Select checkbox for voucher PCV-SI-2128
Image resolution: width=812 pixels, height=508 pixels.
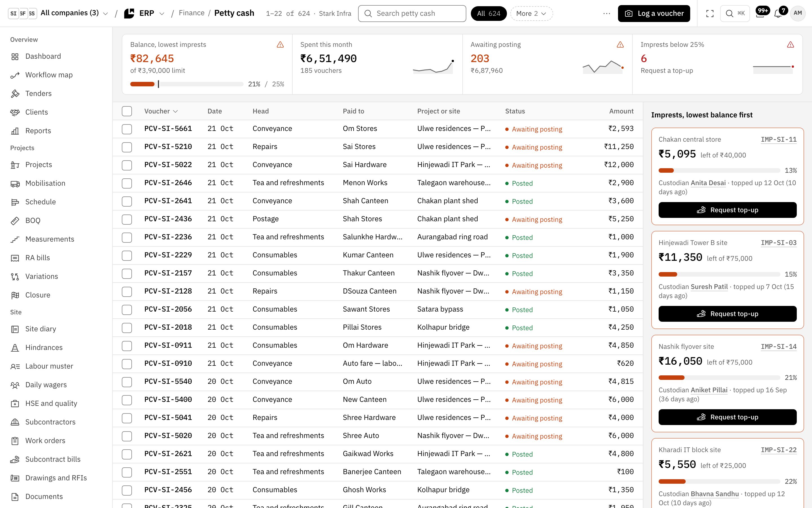(x=127, y=292)
